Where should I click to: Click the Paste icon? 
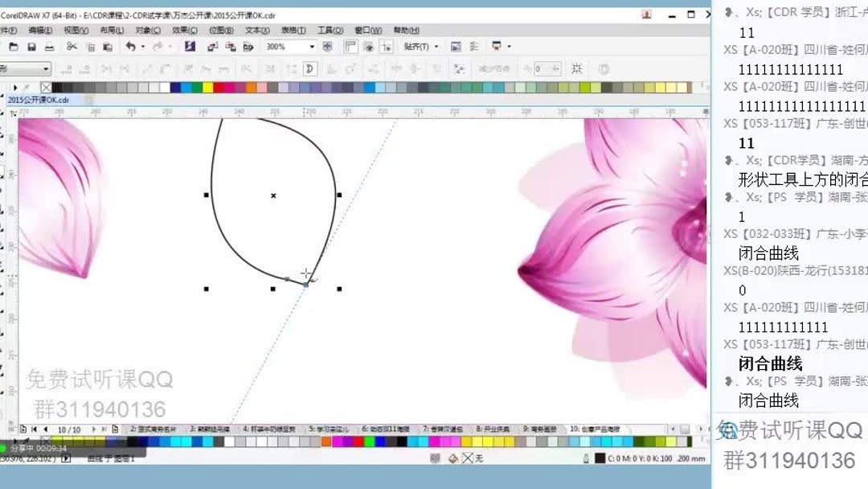pos(107,47)
